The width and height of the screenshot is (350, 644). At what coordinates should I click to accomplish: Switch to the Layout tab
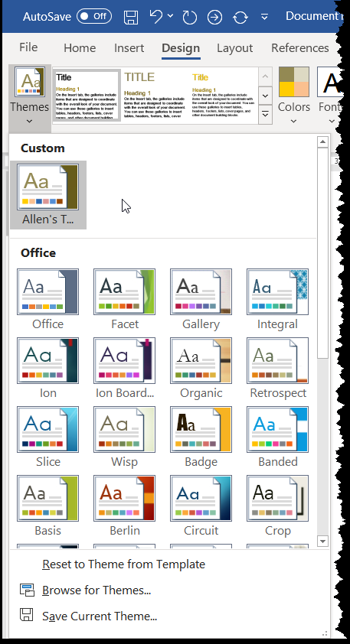(235, 48)
